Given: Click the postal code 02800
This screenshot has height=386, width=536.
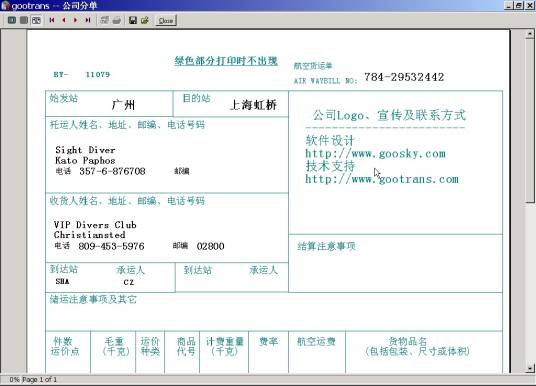Looking at the screenshot, I should coord(211,246).
